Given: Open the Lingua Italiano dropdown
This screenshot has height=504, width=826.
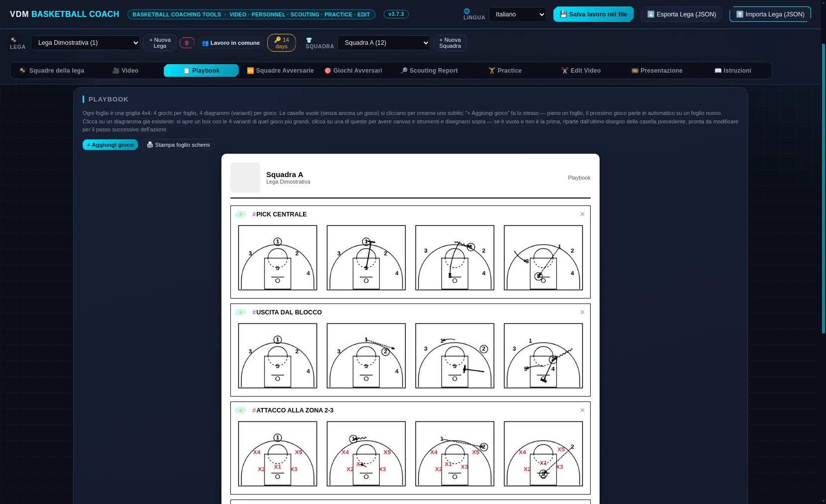Looking at the screenshot, I should tap(517, 14).
